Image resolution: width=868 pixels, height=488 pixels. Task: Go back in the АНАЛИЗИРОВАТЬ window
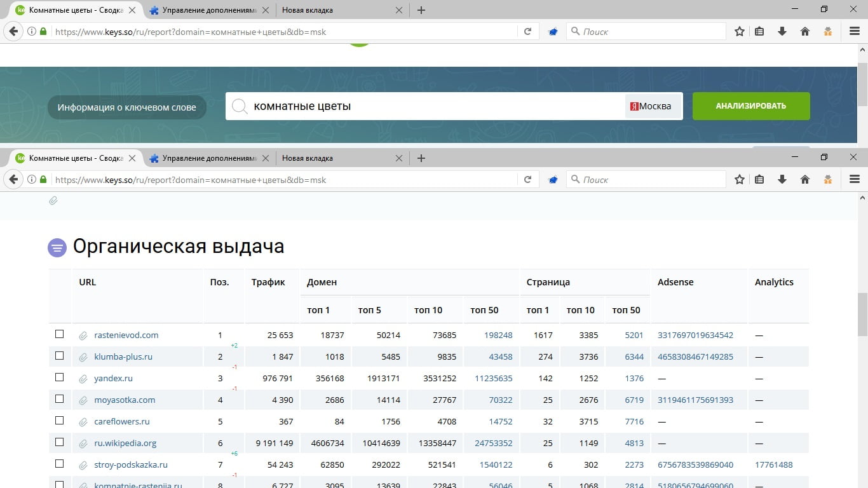(x=13, y=31)
